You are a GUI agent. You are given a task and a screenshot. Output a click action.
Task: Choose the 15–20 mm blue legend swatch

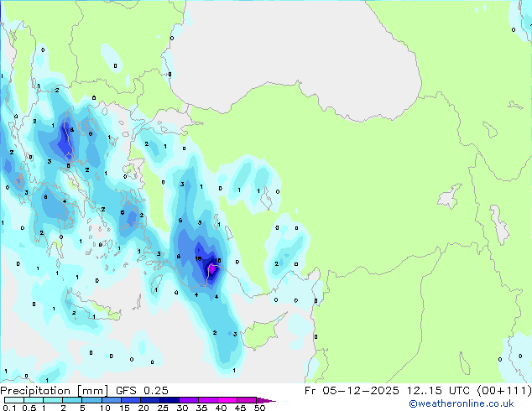point(130,400)
